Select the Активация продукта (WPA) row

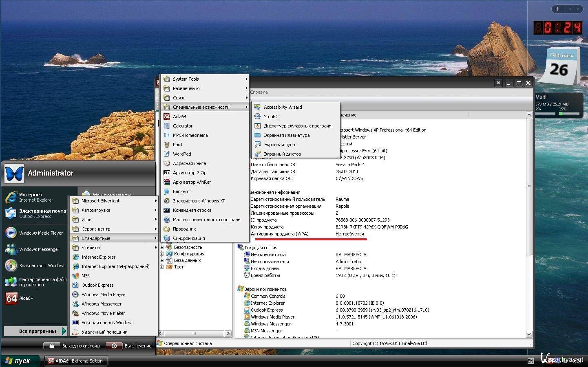coord(308,234)
